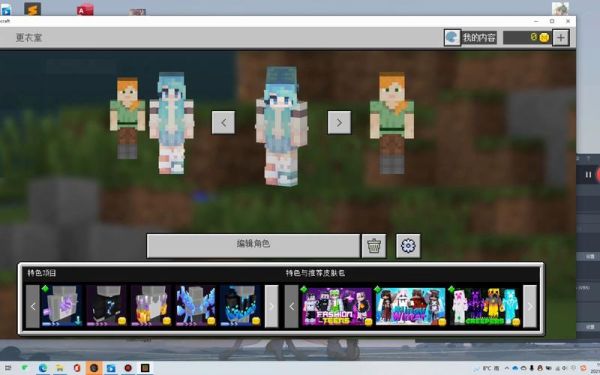600x375 pixels.
Task: Select the Alex character on the right
Action: click(x=391, y=122)
